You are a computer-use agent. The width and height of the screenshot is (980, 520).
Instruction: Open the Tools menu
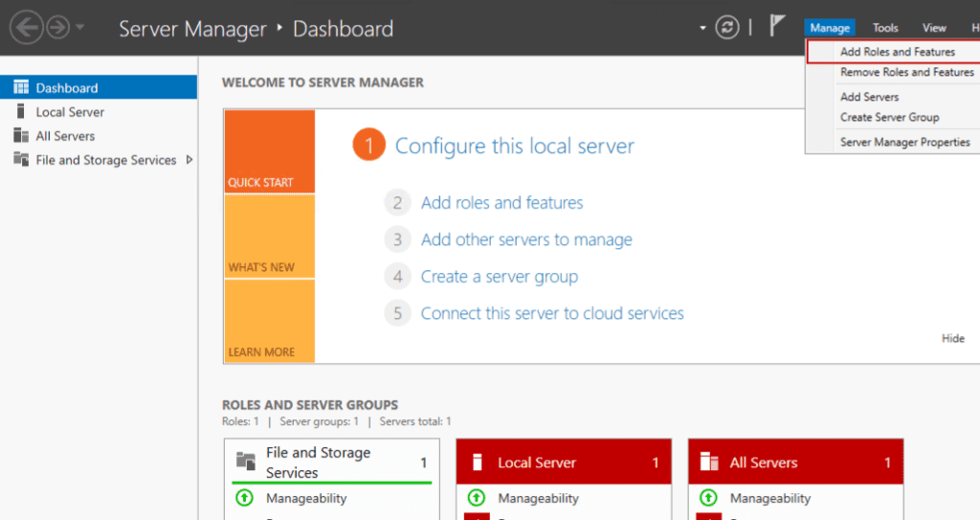pos(885,28)
